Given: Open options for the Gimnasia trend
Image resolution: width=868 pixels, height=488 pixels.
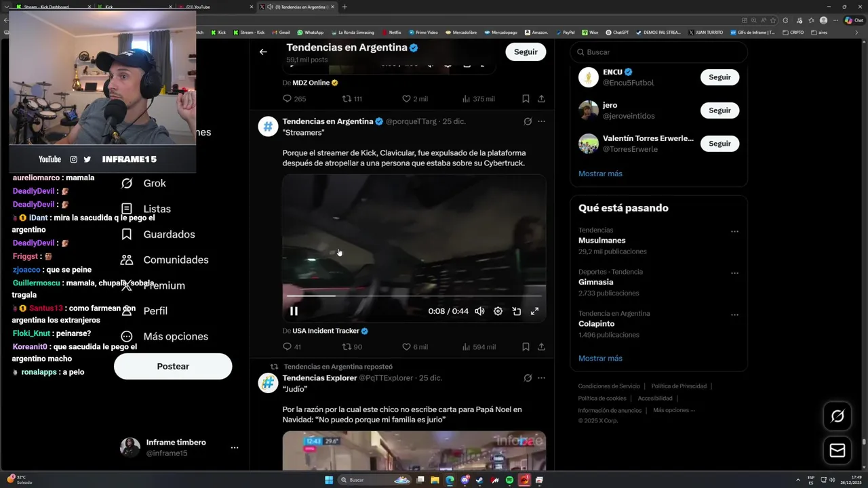Looking at the screenshot, I should [x=734, y=273].
